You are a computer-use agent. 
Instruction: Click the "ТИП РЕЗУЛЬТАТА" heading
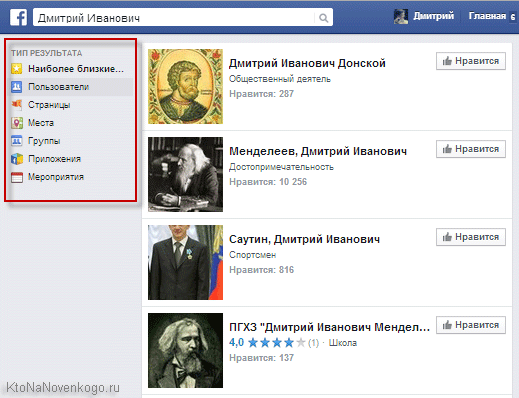[47, 53]
